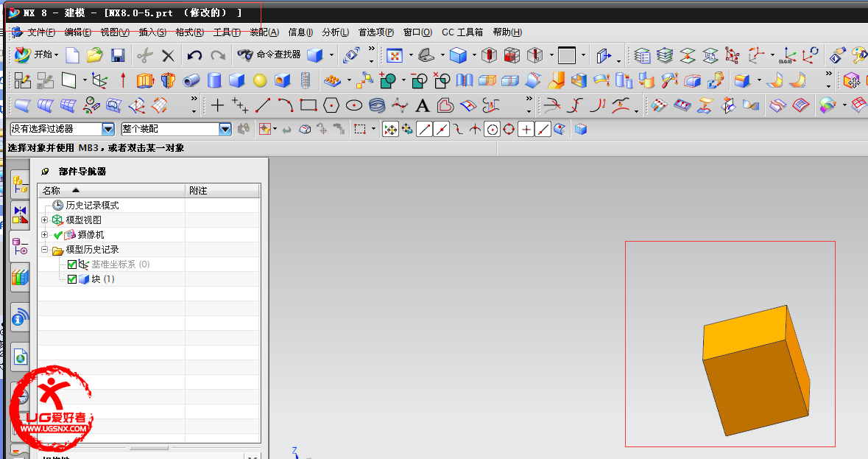This screenshot has height=459, width=868.
Task: Open the 命令查找器 command finder
Action: pyautogui.click(x=269, y=55)
